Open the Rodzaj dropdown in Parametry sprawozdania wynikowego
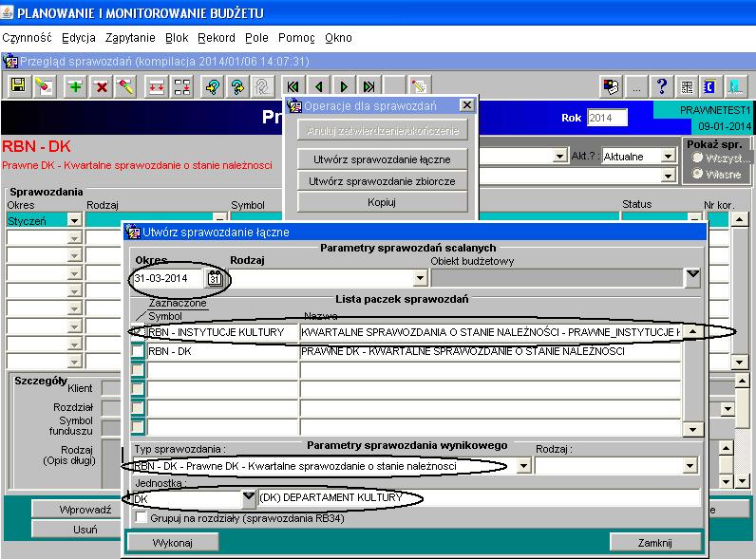Viewport: 756px width, 559px height. pos(690,465)
